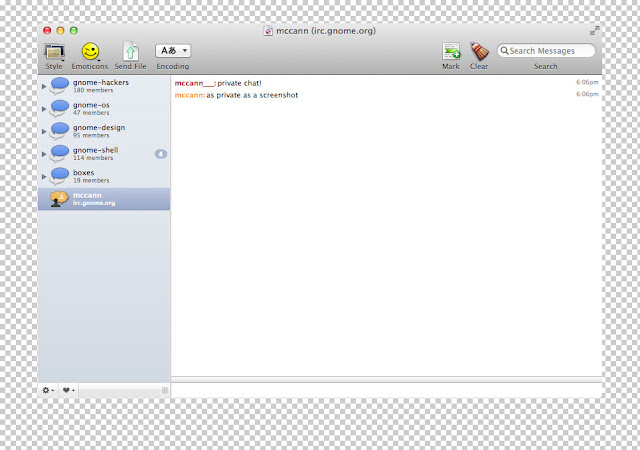The height and width of the screenshot is (450, 640).
Task: Expand the gnome-os channel
Action: click(x=44, y=109)
